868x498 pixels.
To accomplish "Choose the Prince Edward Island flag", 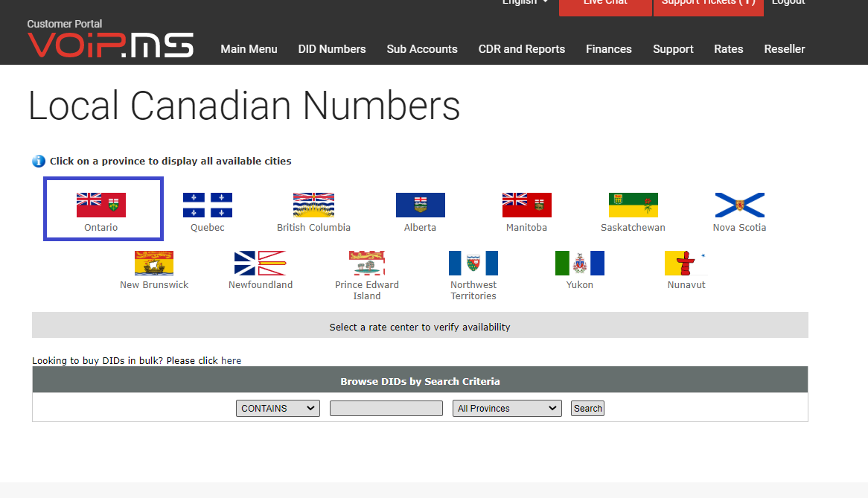I will (367, 263).
